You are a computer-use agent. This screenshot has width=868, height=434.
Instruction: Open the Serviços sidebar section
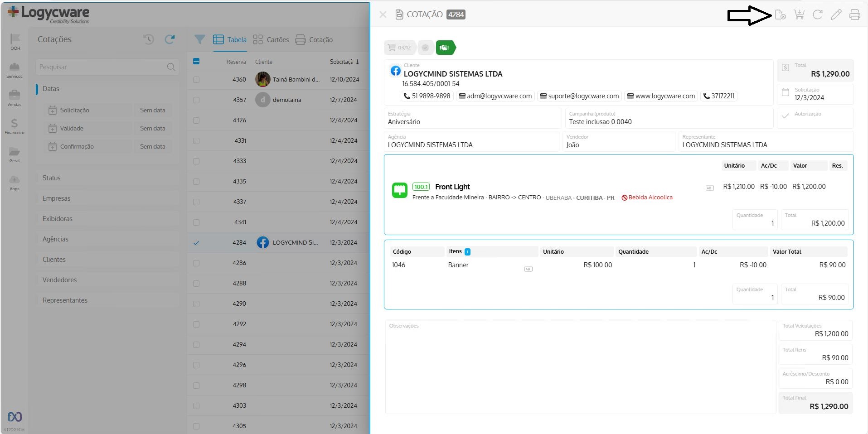[x=15, y=70]
